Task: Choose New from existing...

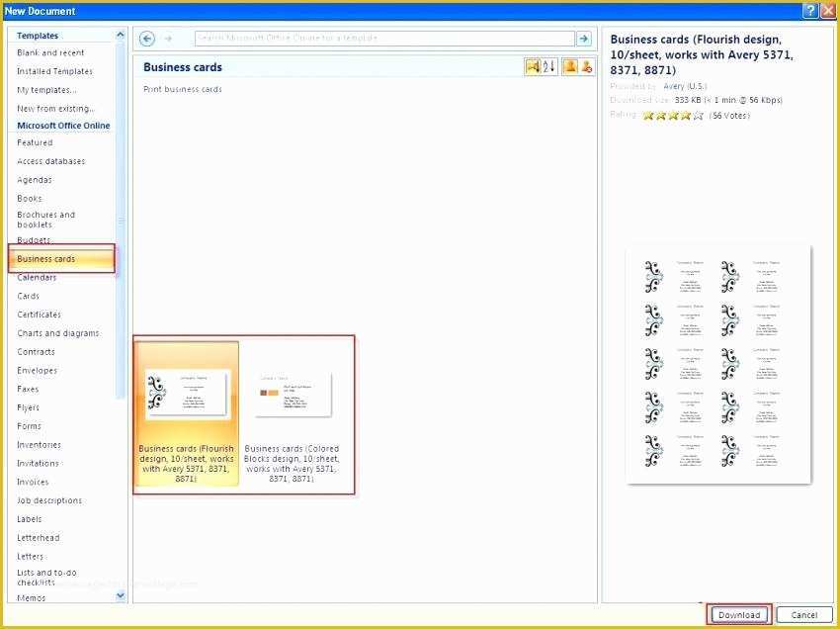Action: pos(55,109)
